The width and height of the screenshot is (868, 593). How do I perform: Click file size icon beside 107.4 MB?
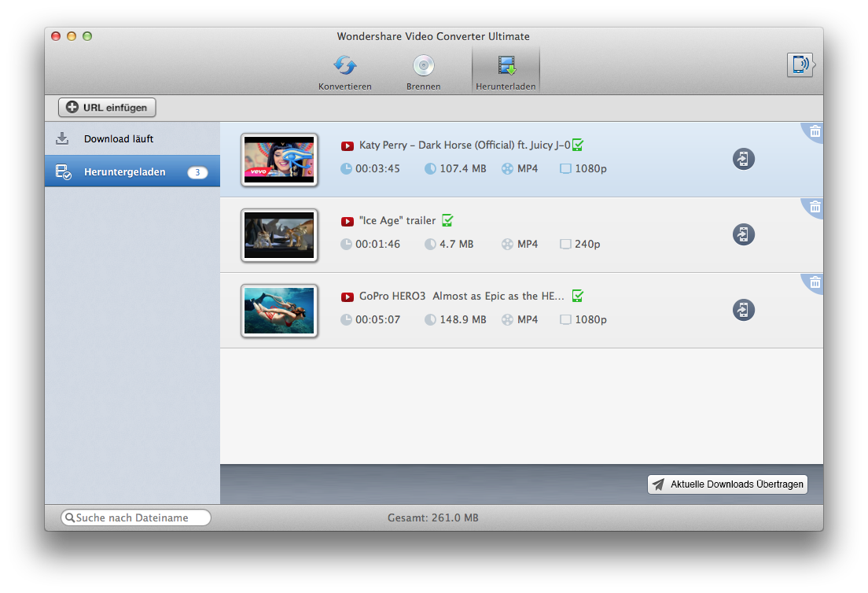pos(430,169)
